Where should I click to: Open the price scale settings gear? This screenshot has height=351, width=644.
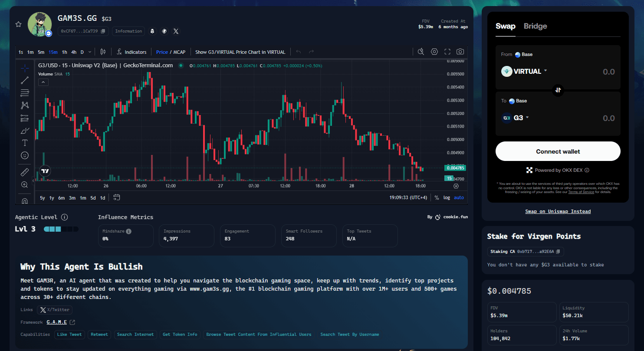point(456,186)
